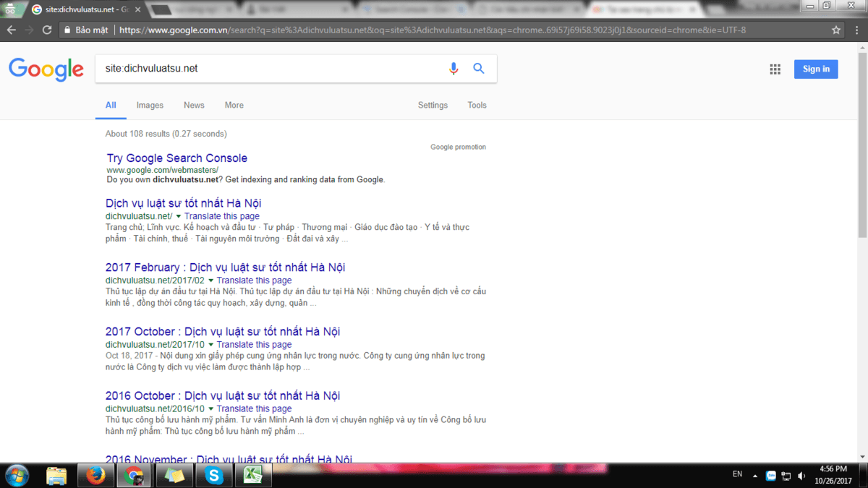The width and height of the screenshot is (868, 488).
Task: Switch to the News results tab
Action: (194, 106)
